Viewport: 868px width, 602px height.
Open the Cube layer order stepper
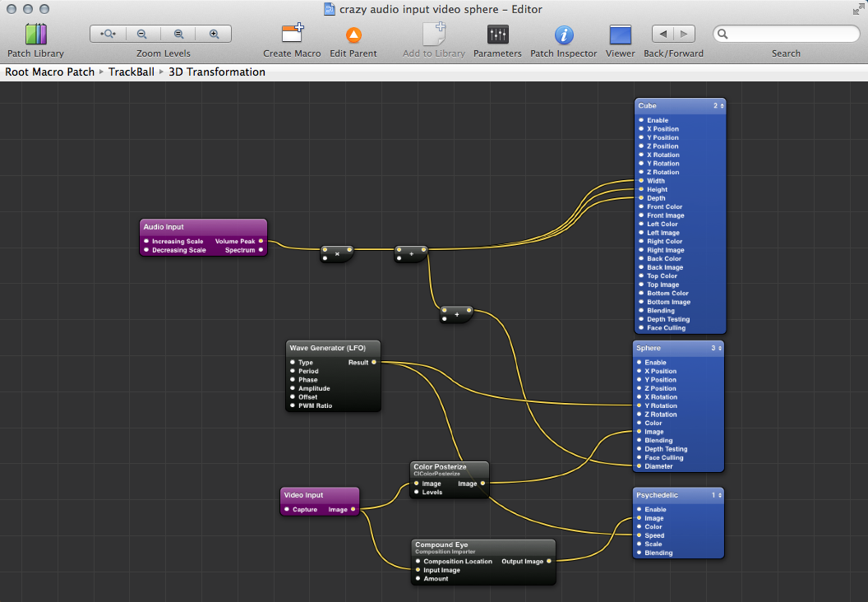point(718,106)
